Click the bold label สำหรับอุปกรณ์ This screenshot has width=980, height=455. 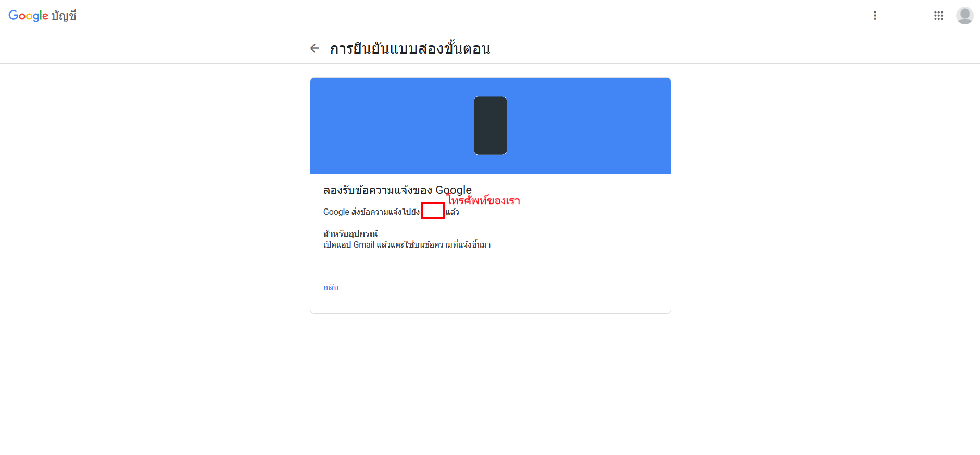(x=350, y=233)
